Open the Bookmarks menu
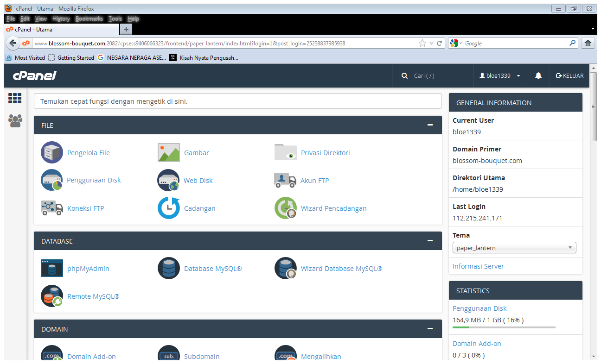601x364 pixels. (x=89, y=19)
